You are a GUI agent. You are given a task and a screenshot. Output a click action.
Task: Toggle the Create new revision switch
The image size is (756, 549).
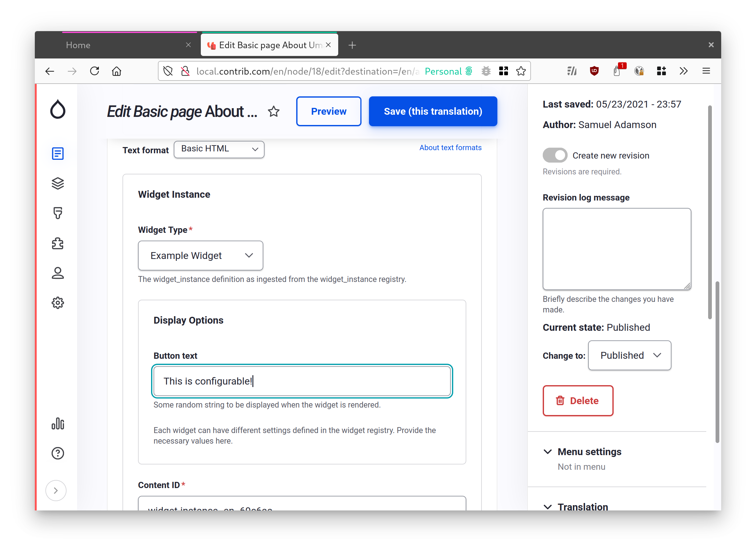(x=555, y=155)
